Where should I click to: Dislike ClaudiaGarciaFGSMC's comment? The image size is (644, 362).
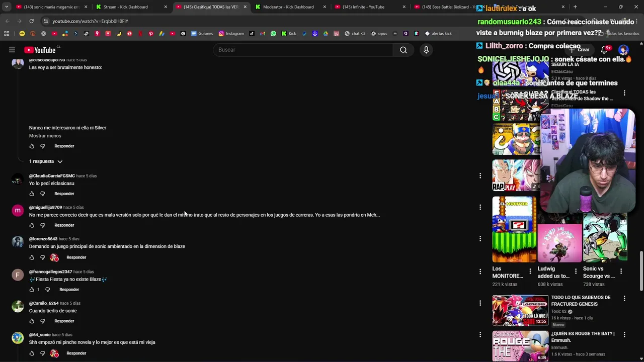43,194
